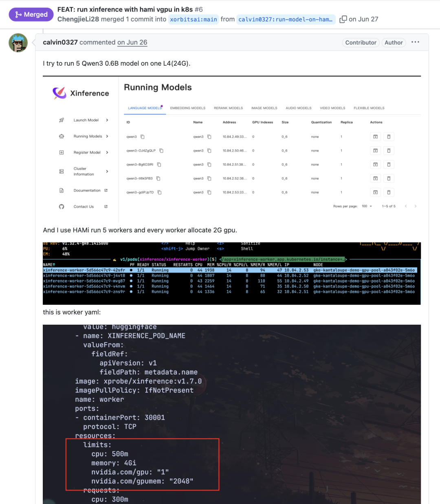Click the Contributor label badge
440x504 pixels.
point(361,42)
